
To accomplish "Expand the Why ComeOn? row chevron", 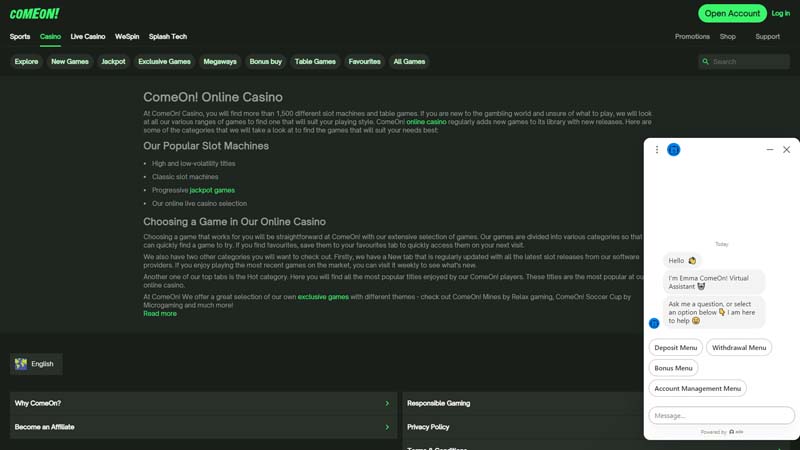I will 387,403.
